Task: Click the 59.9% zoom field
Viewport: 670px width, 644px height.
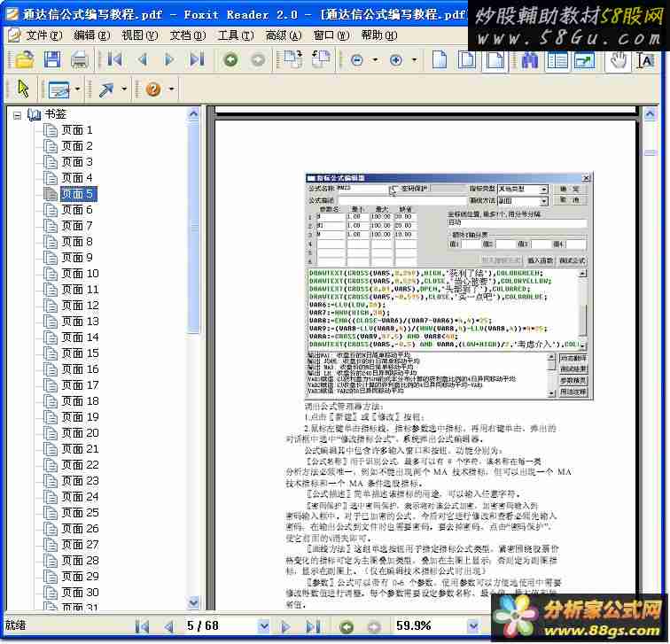Action: (430, 626)
